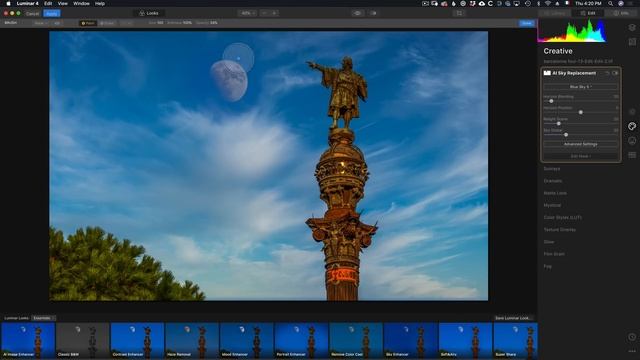Open the Edit menu in the menu bar
This screenshot has height=360, width=640.
click(48, 3)
